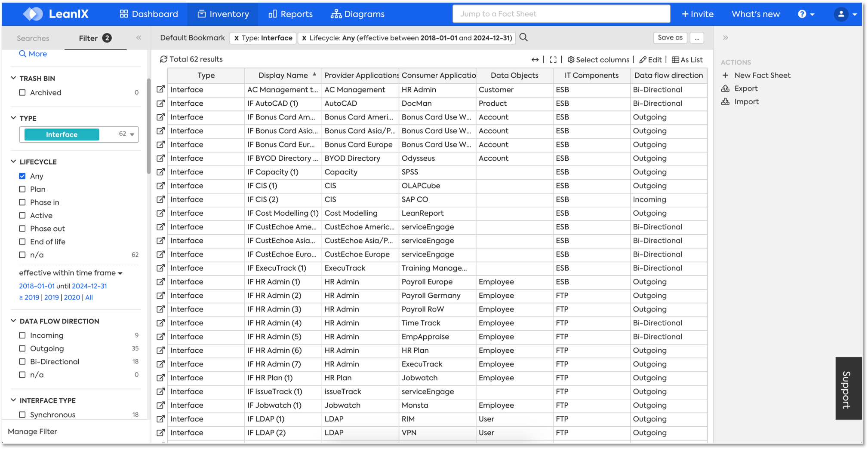This screenshot has width=868, height=449.
Task: Check the Active lifecycle checkbox
Action: tap(22, 216)
